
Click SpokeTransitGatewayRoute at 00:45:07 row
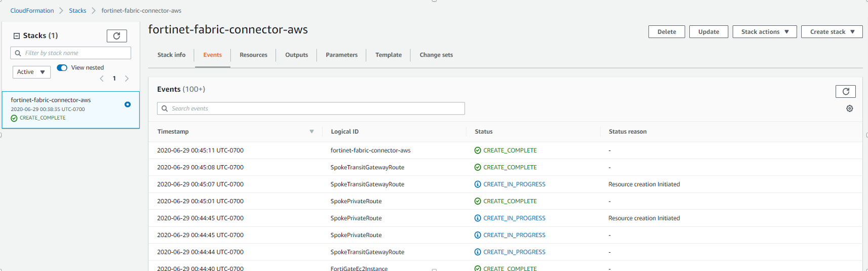coord(367,184)
